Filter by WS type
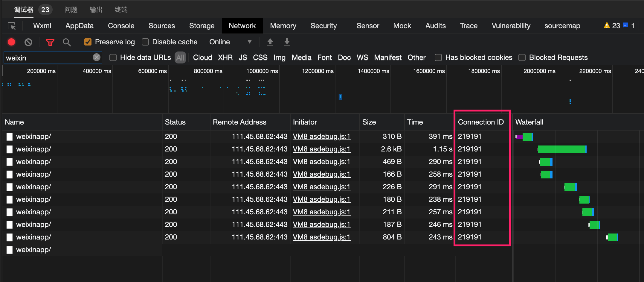 [362, 57]
